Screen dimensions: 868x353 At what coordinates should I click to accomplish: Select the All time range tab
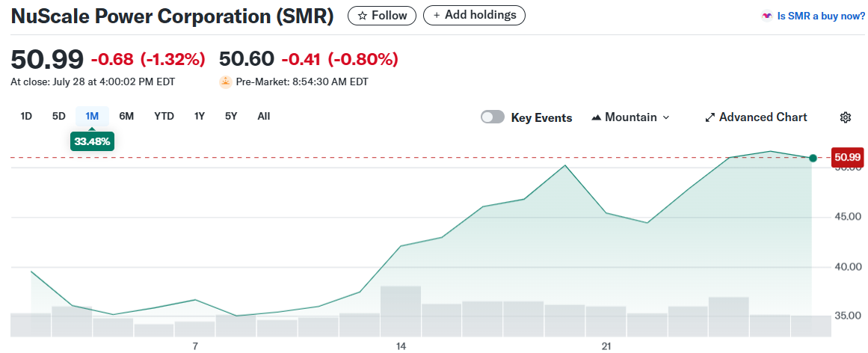(x=264, y=117)
